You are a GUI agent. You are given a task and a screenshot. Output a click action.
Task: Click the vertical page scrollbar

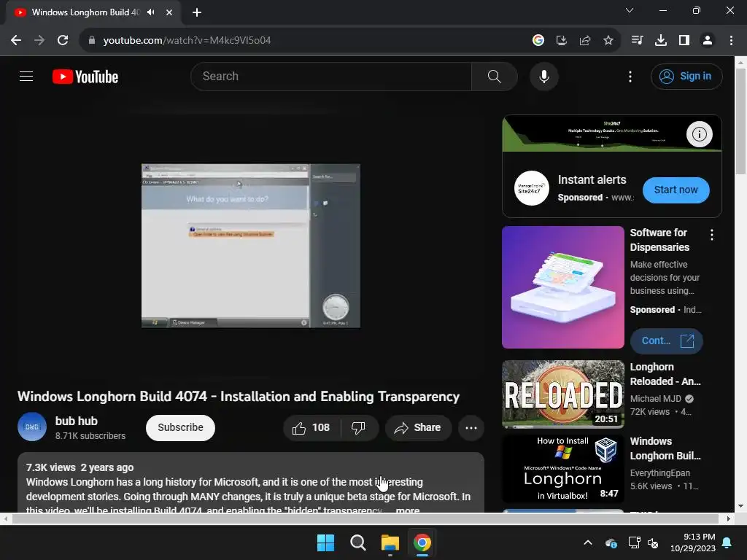coord(740,122)
